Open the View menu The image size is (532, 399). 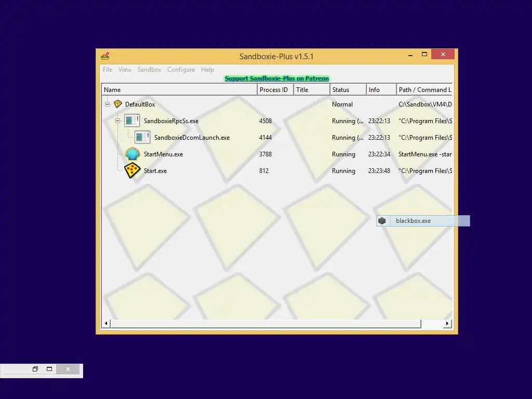point(125,70)
